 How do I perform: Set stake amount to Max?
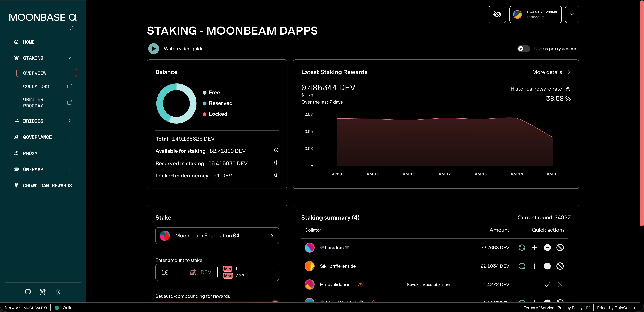tap(228, 276)
